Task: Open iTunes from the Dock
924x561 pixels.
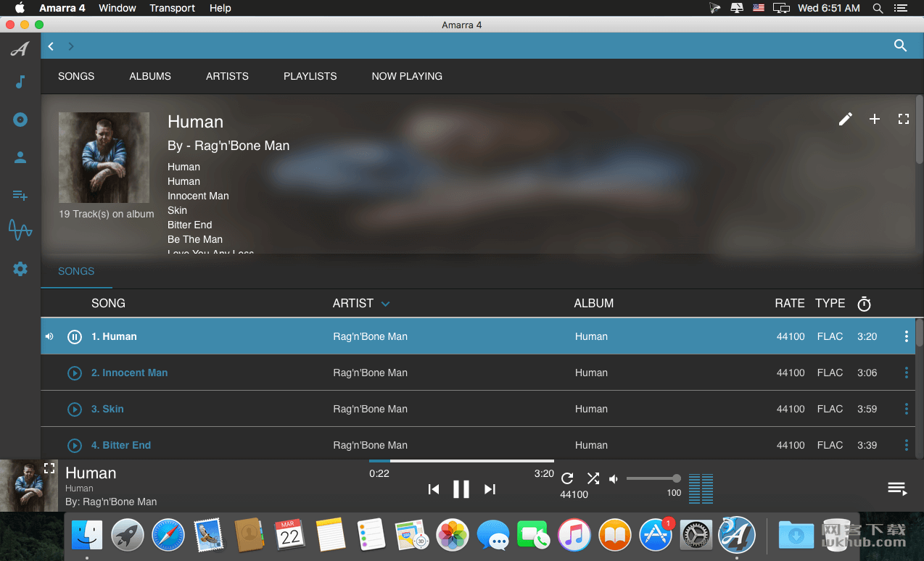Action: (574, 536)
